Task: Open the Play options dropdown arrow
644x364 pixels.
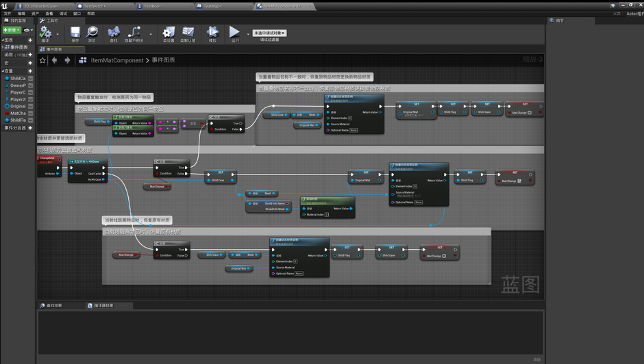Action: (247, 34)
